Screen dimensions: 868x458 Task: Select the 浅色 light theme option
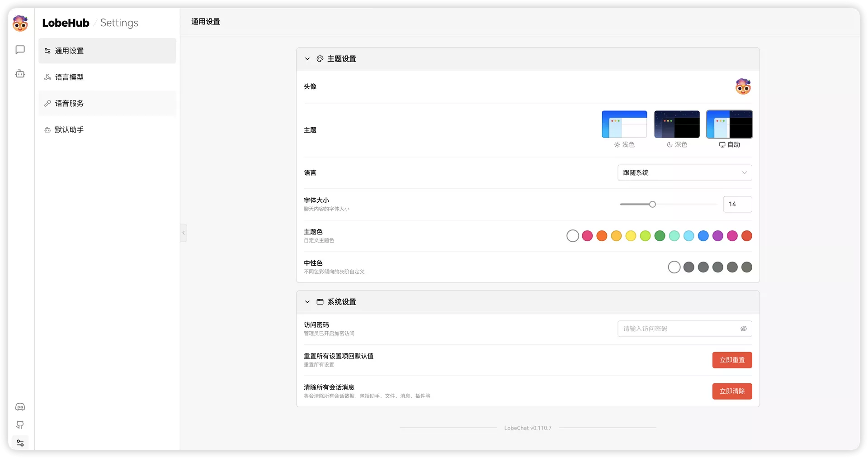[x=624, y=124]
